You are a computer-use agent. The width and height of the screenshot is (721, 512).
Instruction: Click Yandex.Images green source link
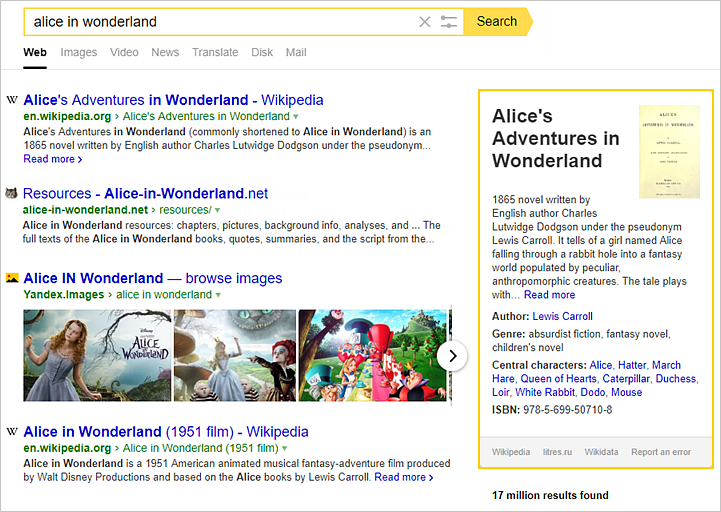[x=64, y=295]
